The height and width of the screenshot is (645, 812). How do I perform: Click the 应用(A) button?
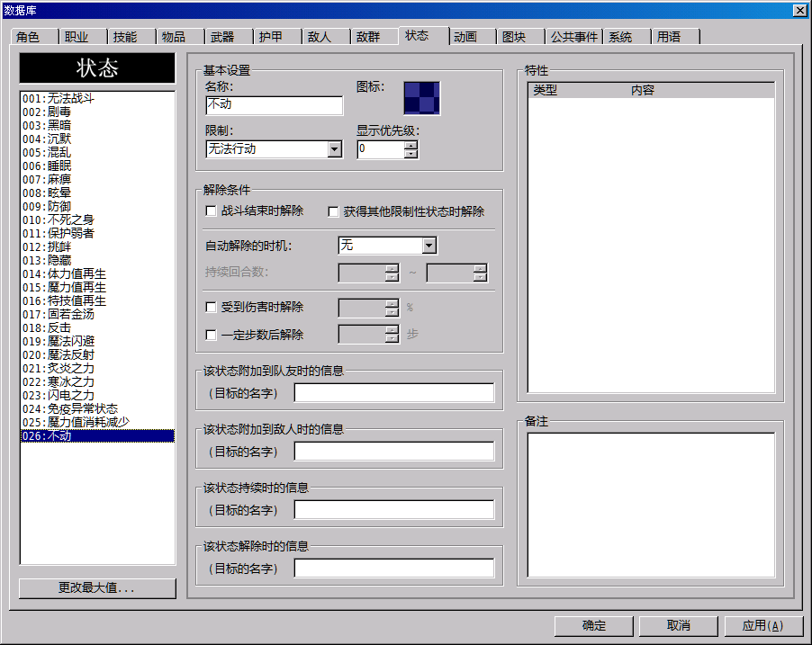[763, 626]
